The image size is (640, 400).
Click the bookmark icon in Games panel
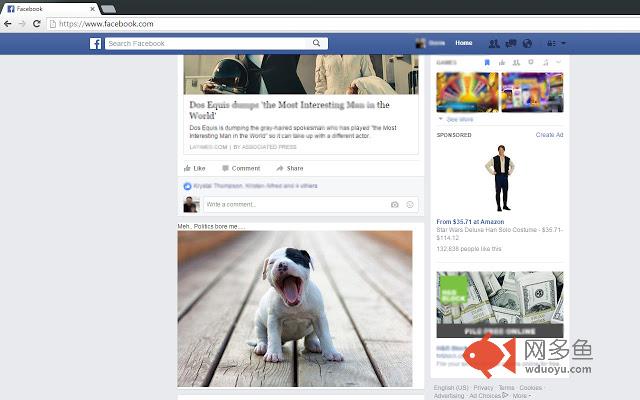coord(487,62)
